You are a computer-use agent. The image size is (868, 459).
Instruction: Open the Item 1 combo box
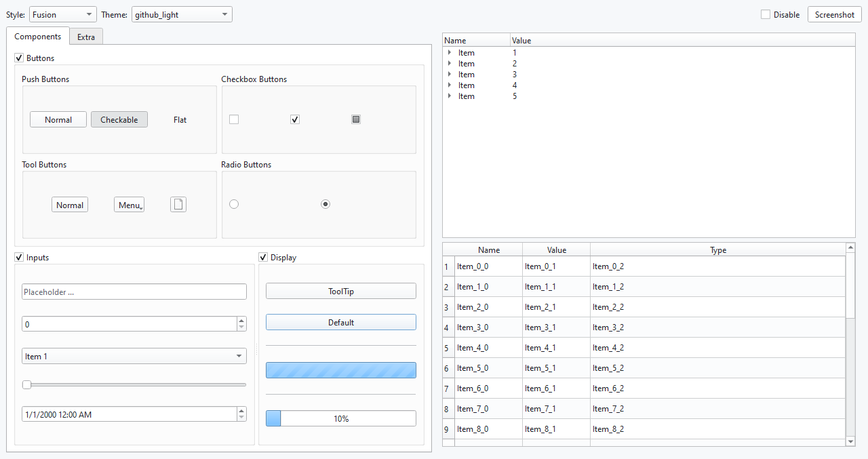(134, 356)
